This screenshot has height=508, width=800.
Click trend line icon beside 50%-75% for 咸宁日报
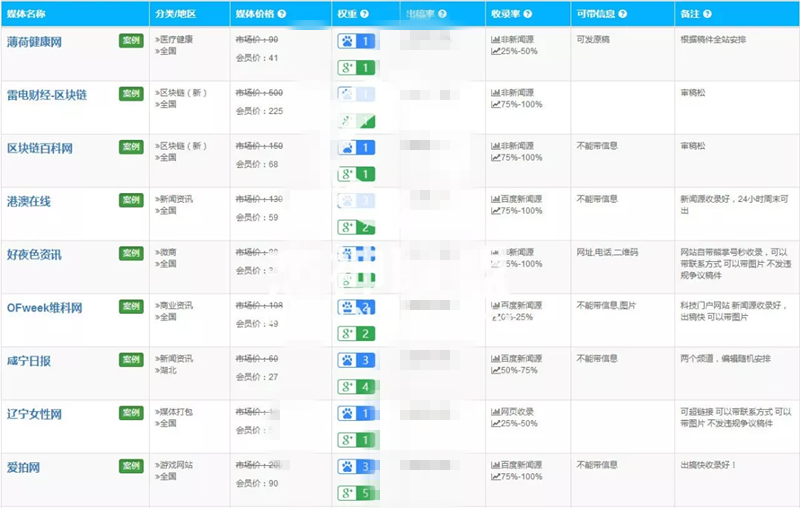(495, 370)
